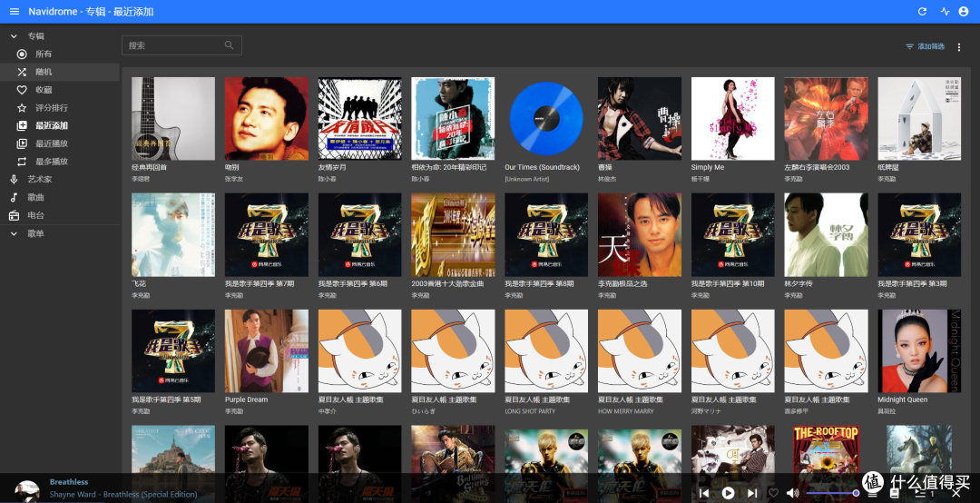Collapse the 专辑 section chevron
Screen dimensions: 980x503
tap(14, 36)
